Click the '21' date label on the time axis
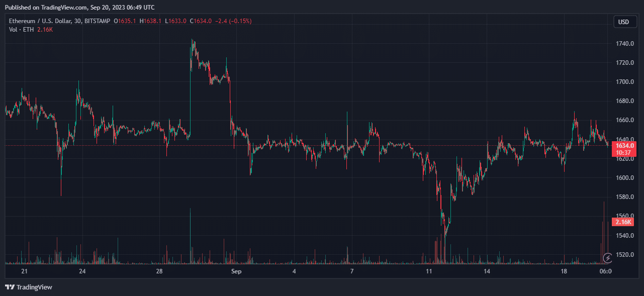This screenshot has height=296, width=644. point(25,271)
